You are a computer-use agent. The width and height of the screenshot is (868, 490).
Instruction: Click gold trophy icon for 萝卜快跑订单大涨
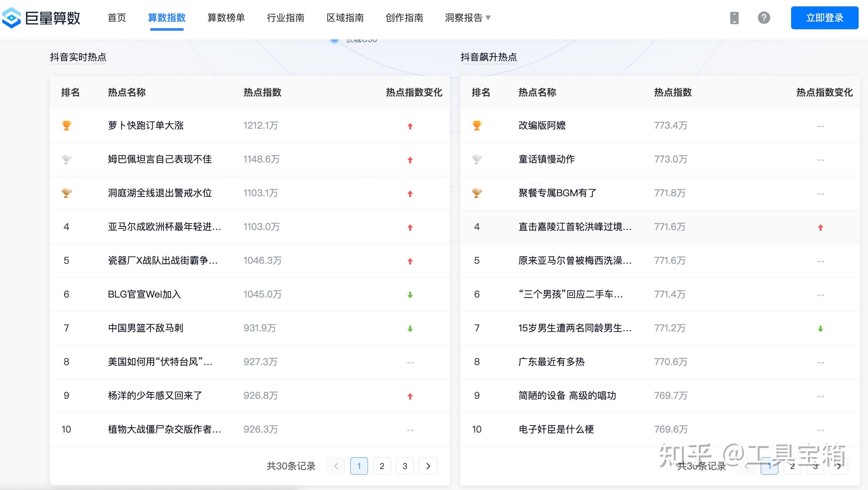(x=66, y=125)
